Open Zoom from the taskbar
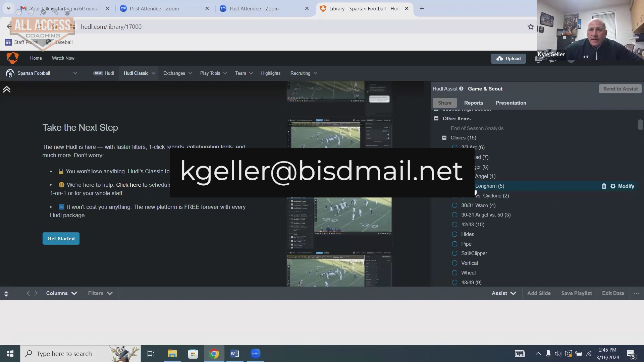This screenshot has width=644, height=362. coord(256,354)
